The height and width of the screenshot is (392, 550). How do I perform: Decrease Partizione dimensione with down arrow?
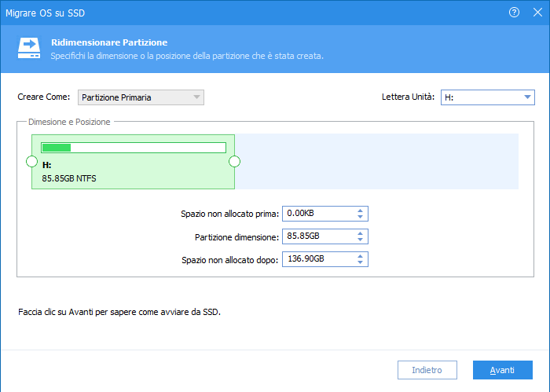[x=360, y=240]
